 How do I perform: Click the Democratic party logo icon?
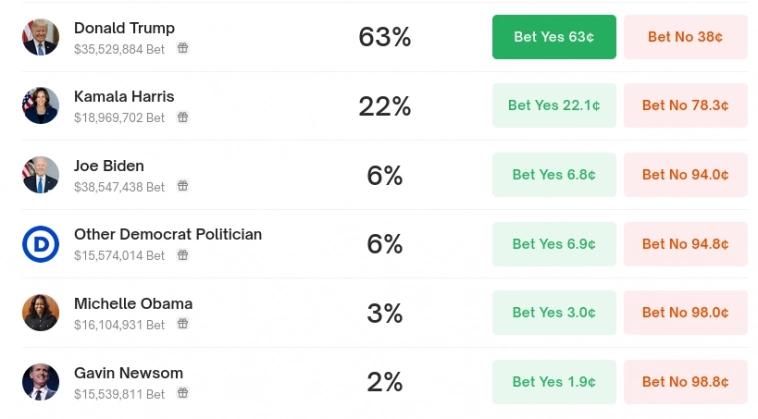click(x=41, y=244)
